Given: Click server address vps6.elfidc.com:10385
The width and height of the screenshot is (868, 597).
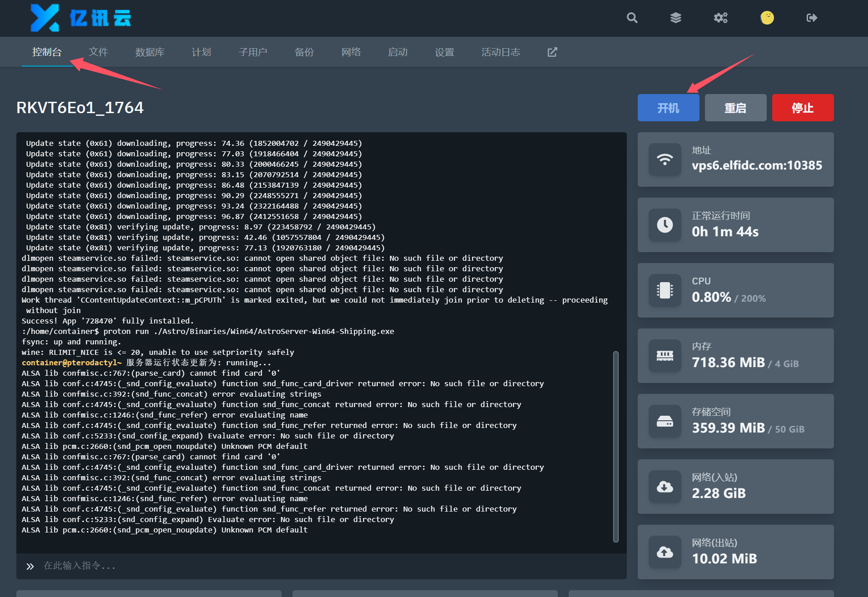Looking at the screenshot, I should pyautogui.click(x=757, y=165).
